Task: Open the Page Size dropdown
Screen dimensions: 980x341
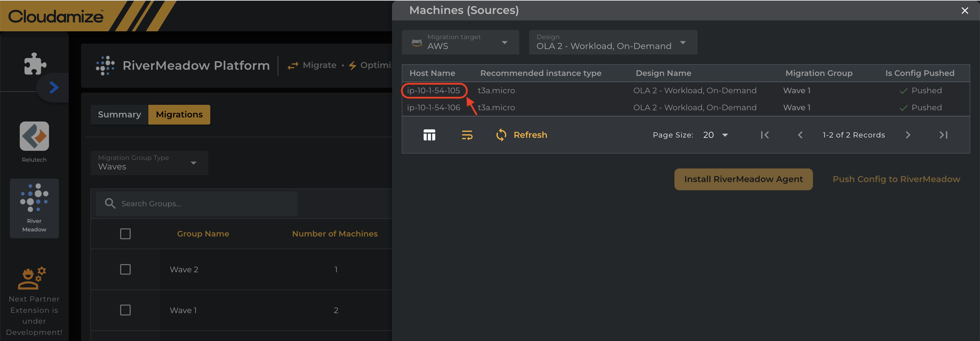Action: tap(716, 135)
